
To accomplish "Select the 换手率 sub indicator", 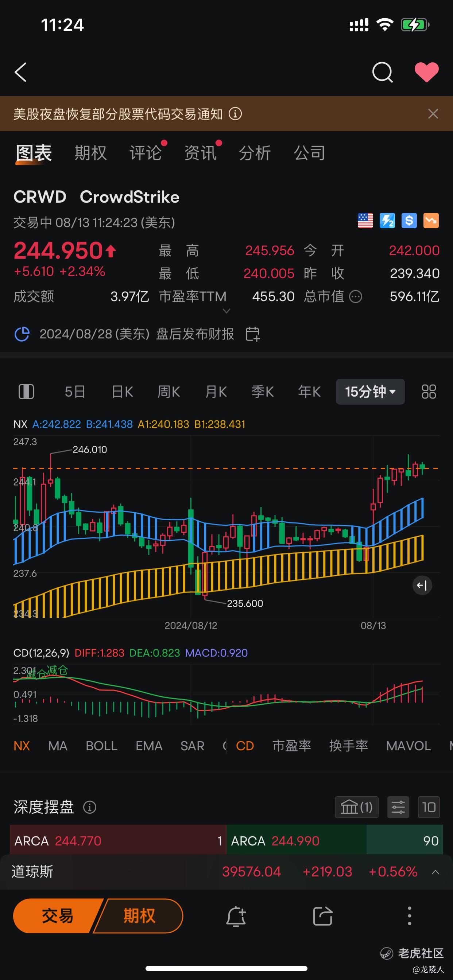I will coord(348,746).
